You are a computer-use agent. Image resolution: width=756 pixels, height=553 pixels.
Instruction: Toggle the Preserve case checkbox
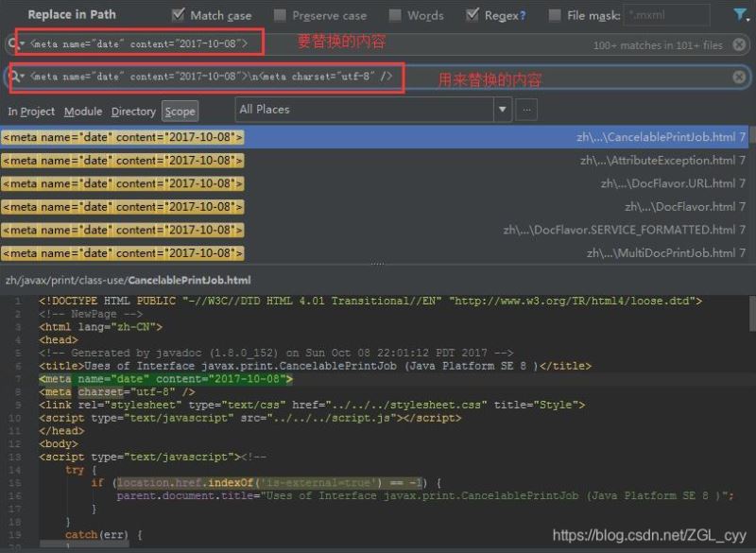pos(280,15)
